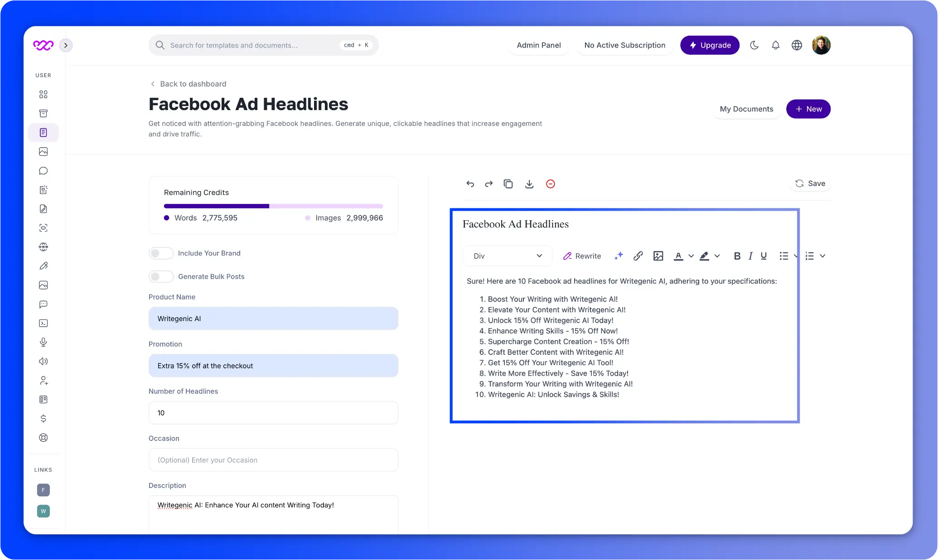This screenshot has width=938, height=560.
Task: Open Admin Panel
Action: coord(539,45)
